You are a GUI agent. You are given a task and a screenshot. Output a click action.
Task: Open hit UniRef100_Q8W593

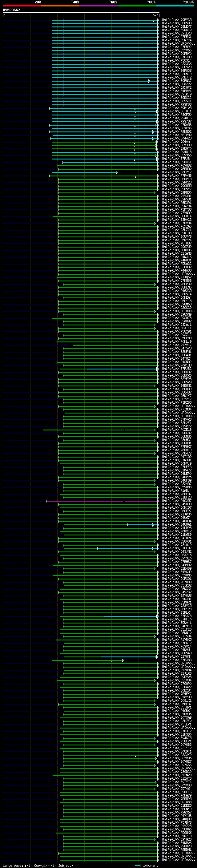point(177,23)
